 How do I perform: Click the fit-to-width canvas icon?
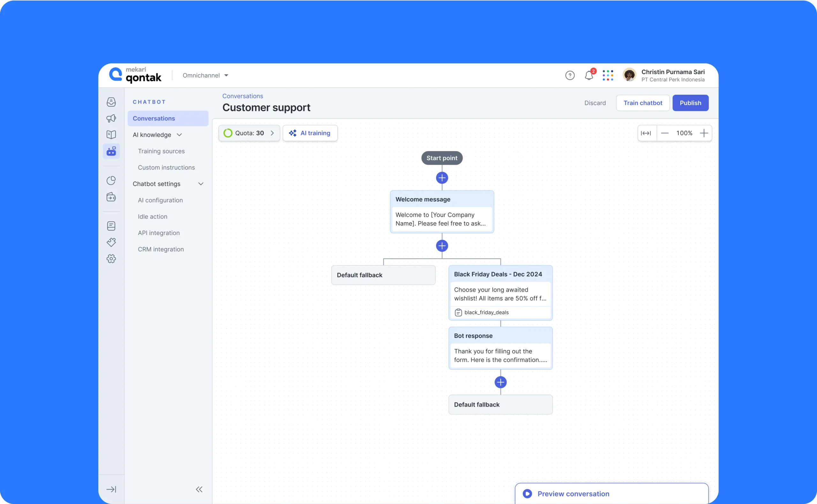pos(646,133)
